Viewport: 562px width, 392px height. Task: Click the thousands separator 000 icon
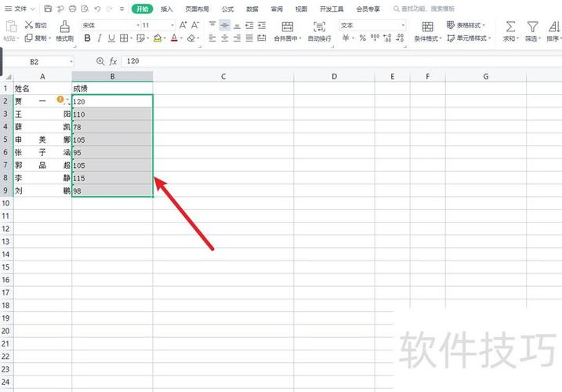tap(375, 38)
